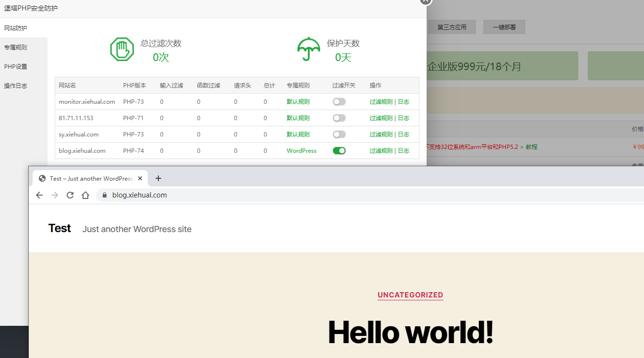The height and width of the screenshot is (358, 644).
Task: Click 价格 column header in background
Action: coord(638,129)
